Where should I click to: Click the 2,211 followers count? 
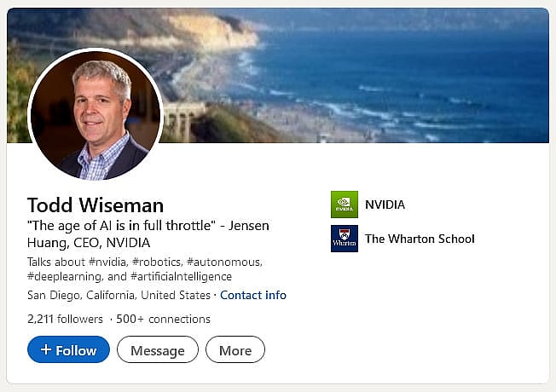[x=66, y=320]
